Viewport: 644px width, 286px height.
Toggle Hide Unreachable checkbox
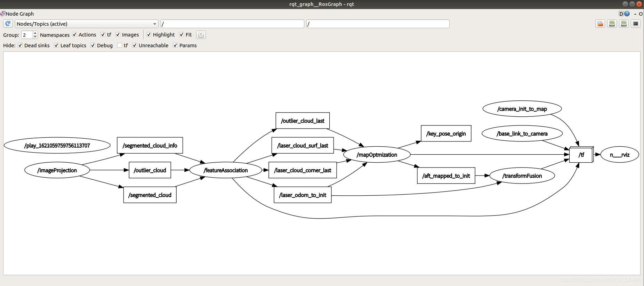click(135, 46)
